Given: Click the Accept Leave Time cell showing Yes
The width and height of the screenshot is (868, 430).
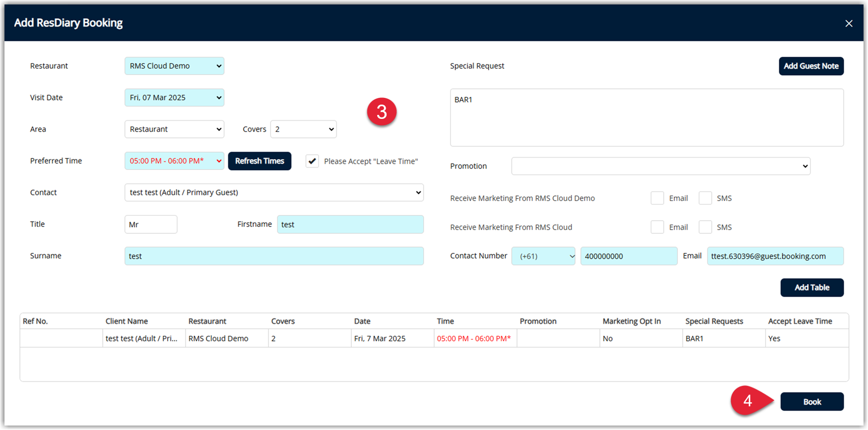Looking at the screenshot, I should [807, 338].
